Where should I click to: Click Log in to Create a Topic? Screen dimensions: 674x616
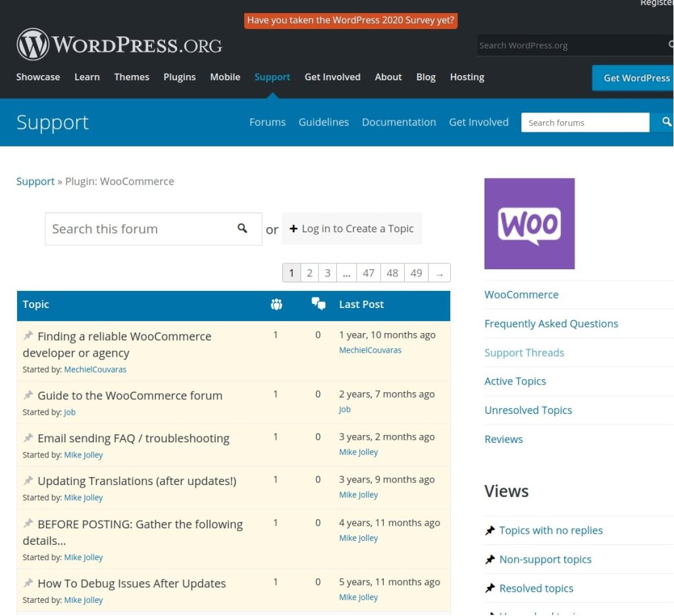(352, 228)
